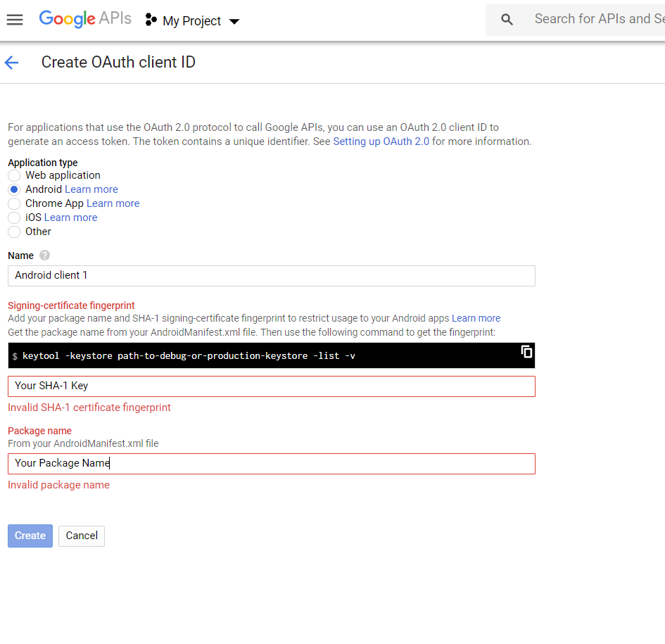Click the Create OAuth client ID heading

118,63
